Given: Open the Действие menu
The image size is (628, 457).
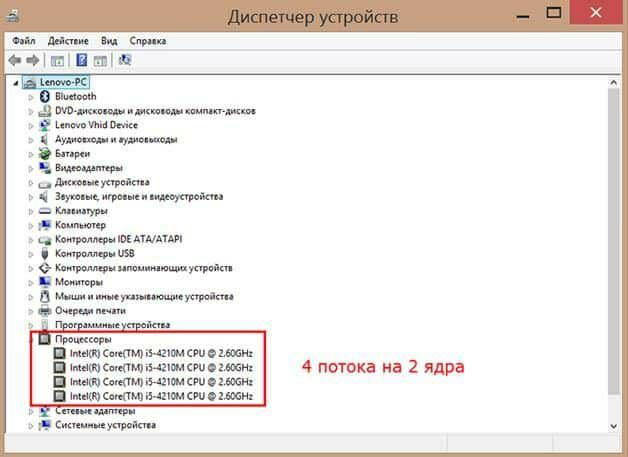Looking at the screenshot, I should [x=68, y=41].
